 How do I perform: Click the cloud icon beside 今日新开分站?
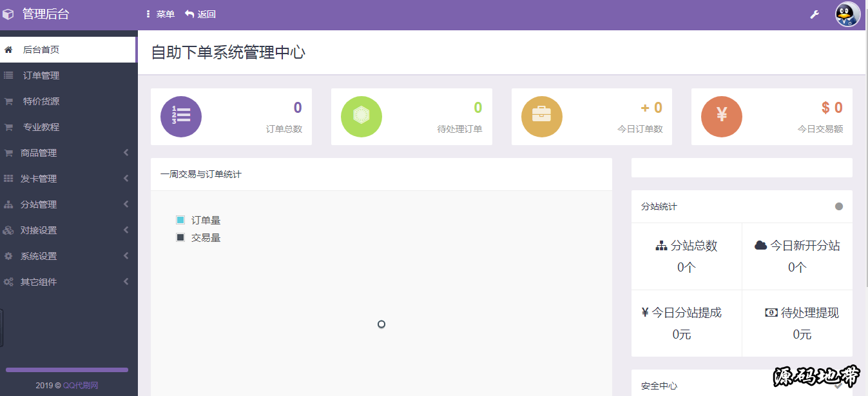(x=760, y=245)
